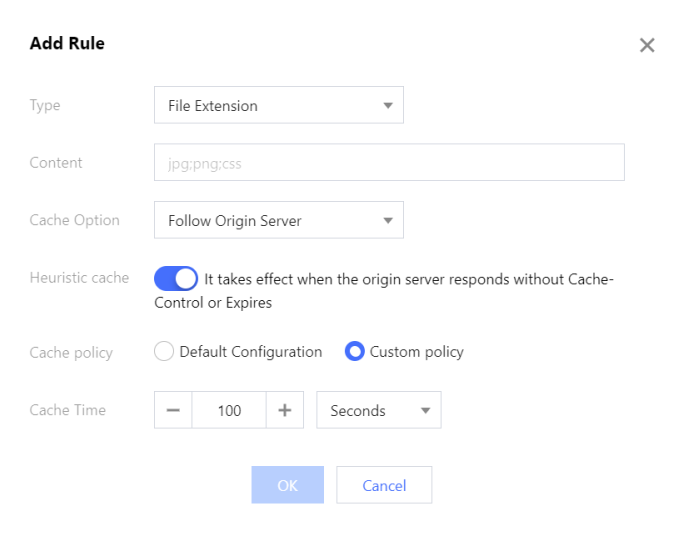
Task: Select Default Configuration cache policy
Action: [x=163, y=352]
